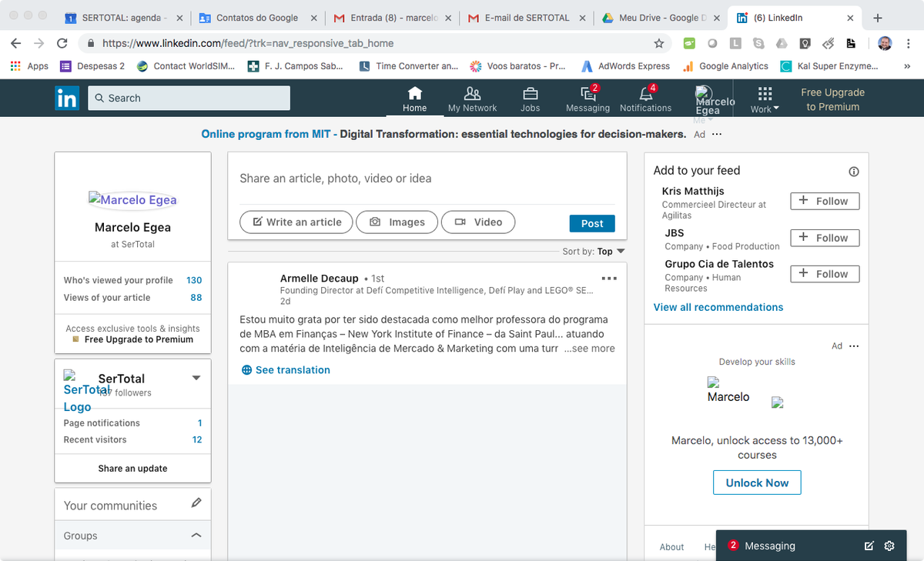
Task: Show more bookmarks chevron
Action: pos(906,66)
